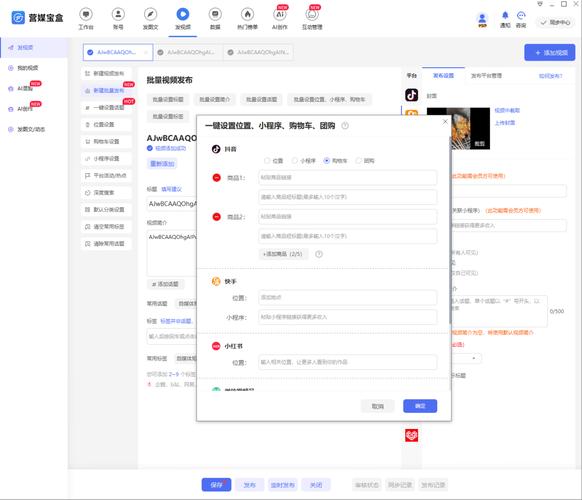Click the pencil icon for posting articles
Image resolution: width=582 pixels, height=500 pixels.
(150, 14)
